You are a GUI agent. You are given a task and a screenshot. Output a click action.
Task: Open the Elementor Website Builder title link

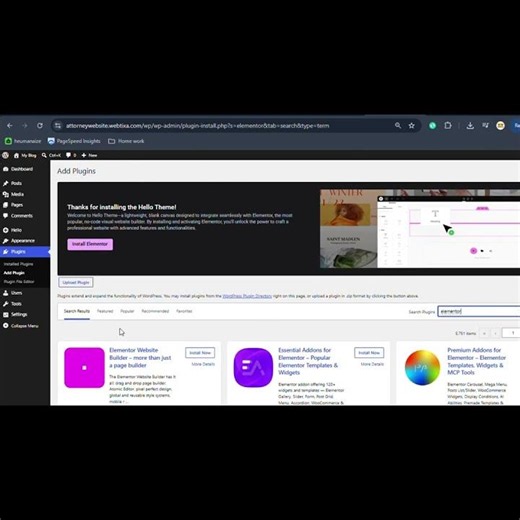[140, 358]
